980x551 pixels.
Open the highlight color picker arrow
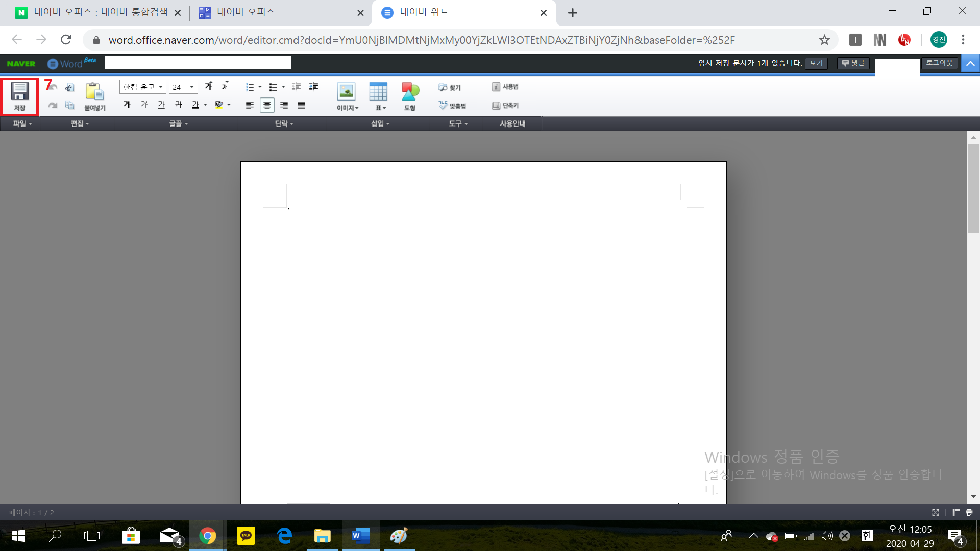tap(229, 105)
